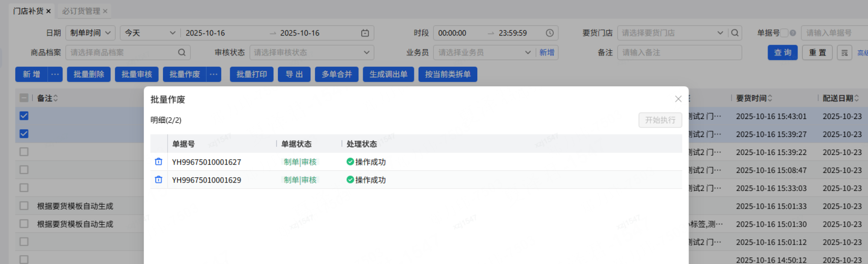
Task: Switch to 门店补货 tab
Action: [x=28, y=11]
